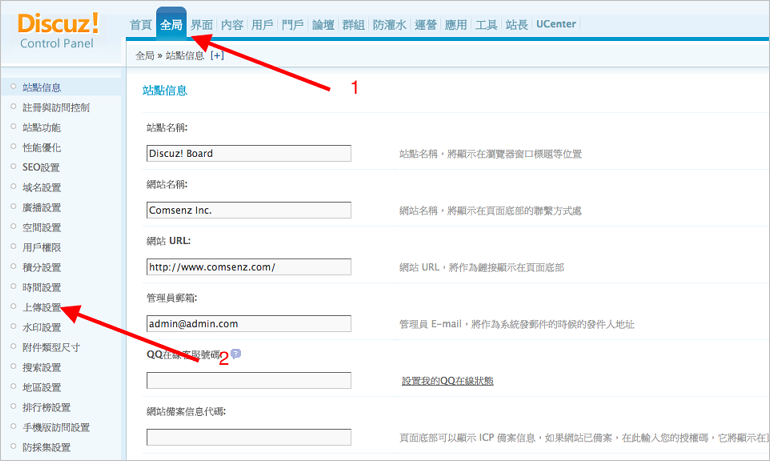Open the 內容 tab
Screen dimensions: 770x461
point(232,24)
